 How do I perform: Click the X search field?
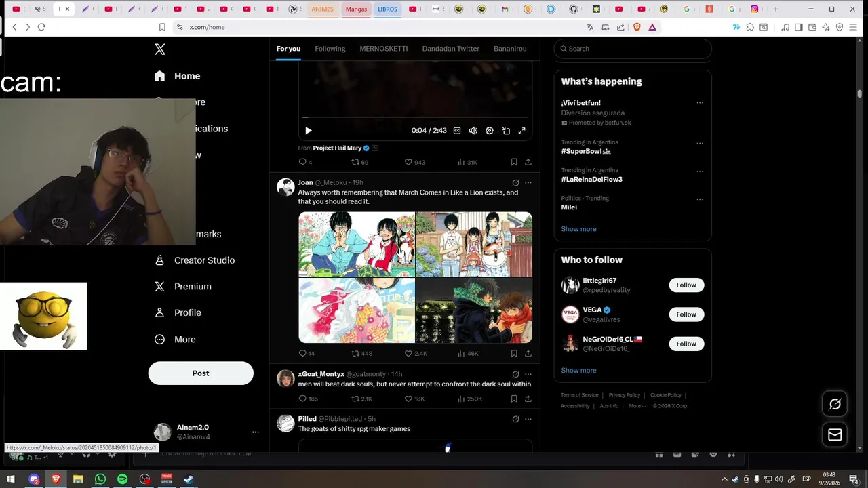coord(633,49)
